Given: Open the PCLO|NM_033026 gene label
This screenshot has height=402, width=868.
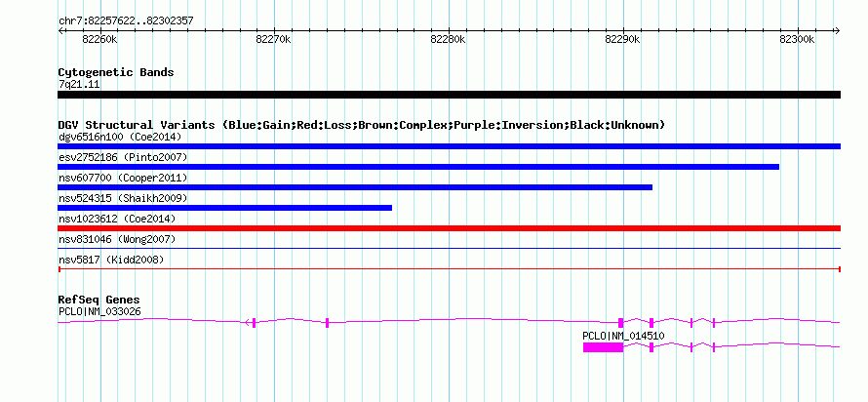Looking at the screenshot, I should [x=99, y=311].
